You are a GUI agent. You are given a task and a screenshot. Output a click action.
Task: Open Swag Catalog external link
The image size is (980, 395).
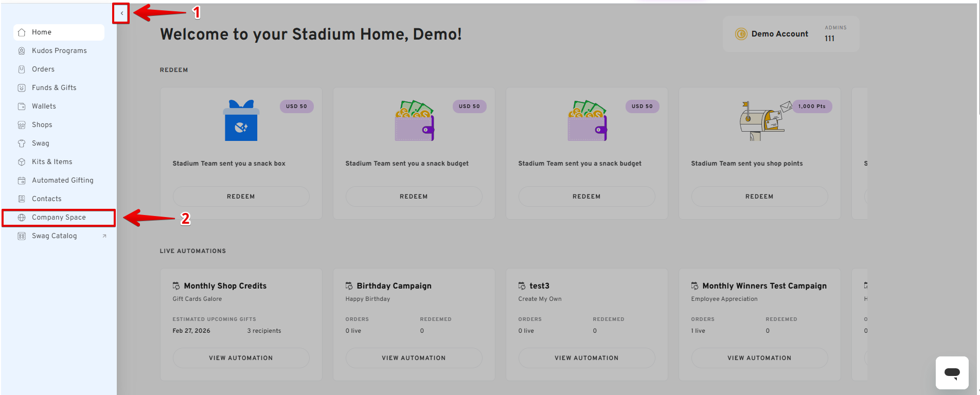coord(55,236)
